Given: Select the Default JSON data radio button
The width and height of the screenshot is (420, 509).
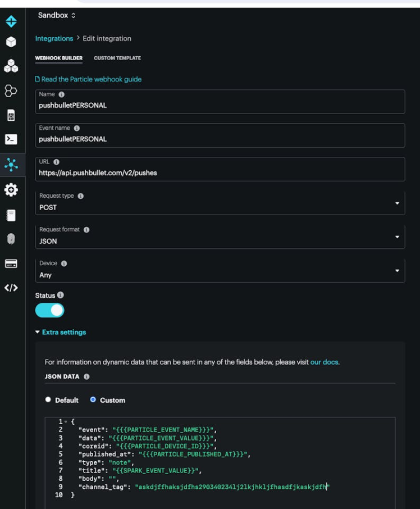Looking at the screenshot, I should 48,400.
